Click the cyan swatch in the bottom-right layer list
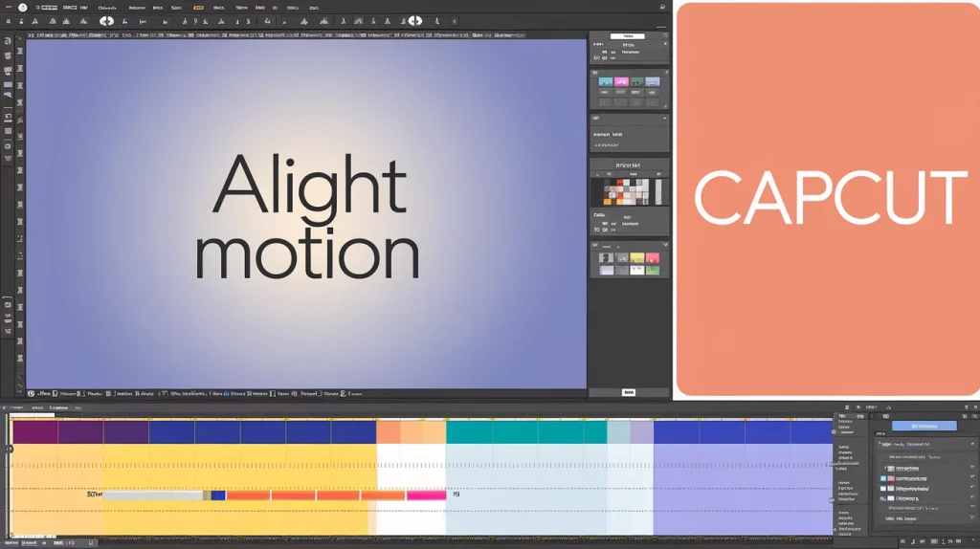 (883, 478)
